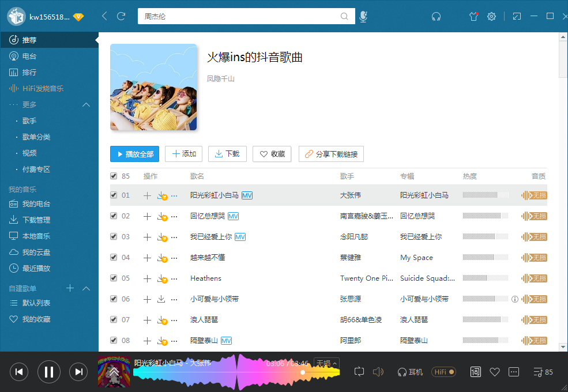The height and width of the screenshot is (392, 568).
Task: Go to the previous track
Action: point(19,372)
